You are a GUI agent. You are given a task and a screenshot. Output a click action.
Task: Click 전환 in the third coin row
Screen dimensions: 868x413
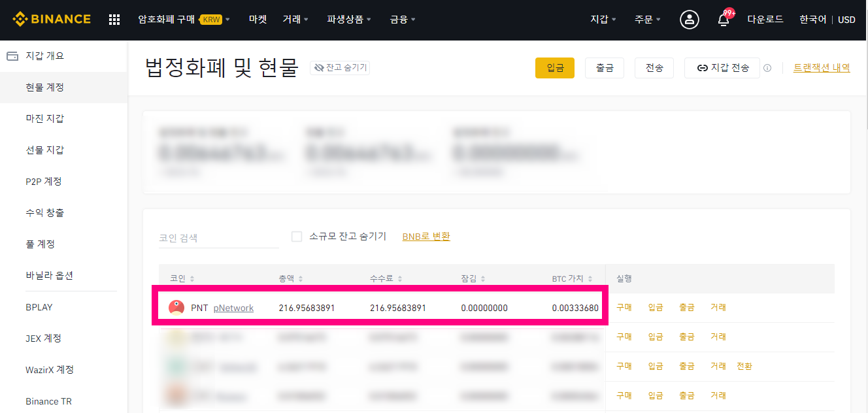click(744, 367)
